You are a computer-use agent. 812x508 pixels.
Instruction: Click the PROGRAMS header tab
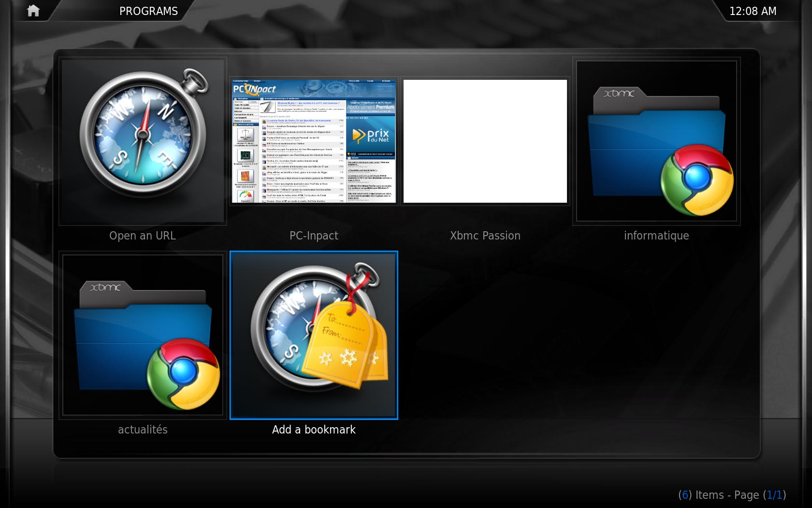click(148, 11)
